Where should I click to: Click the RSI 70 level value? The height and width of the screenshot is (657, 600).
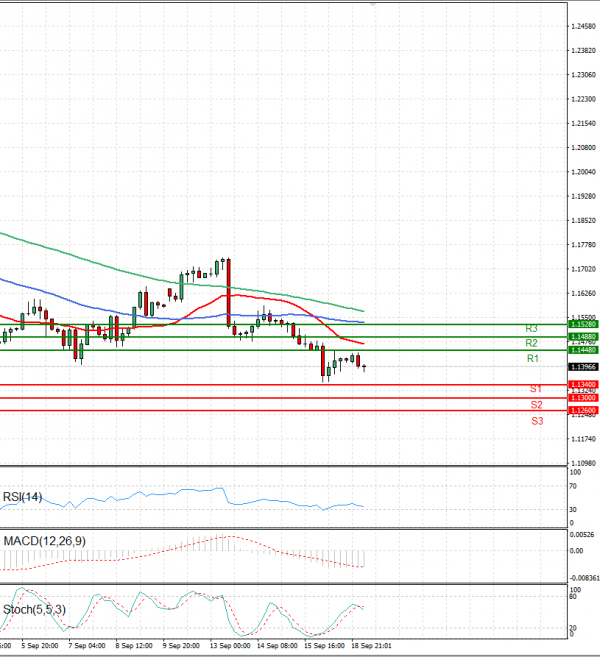tap(573, 486)
